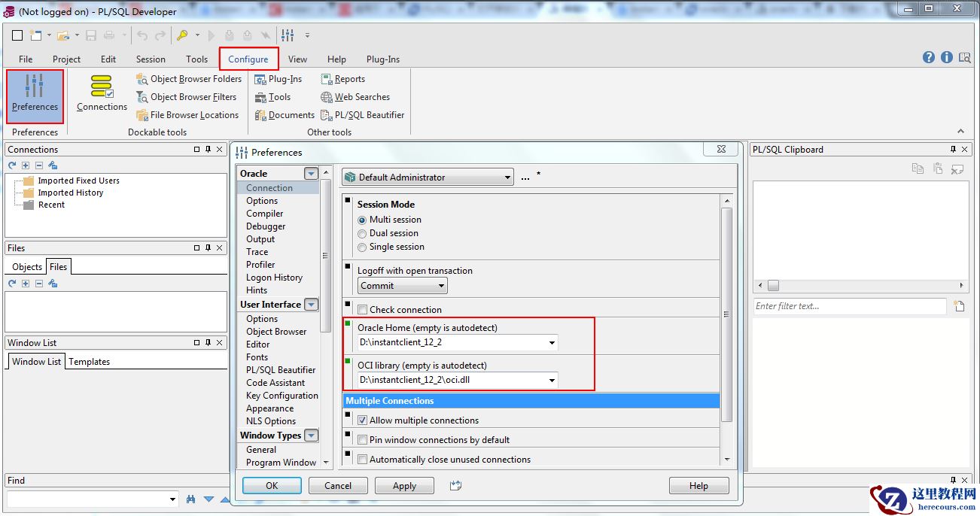This screenshot has height=516, width=980.
Task: Open the Connections configuration icon
Action: (x=102, y=93)
